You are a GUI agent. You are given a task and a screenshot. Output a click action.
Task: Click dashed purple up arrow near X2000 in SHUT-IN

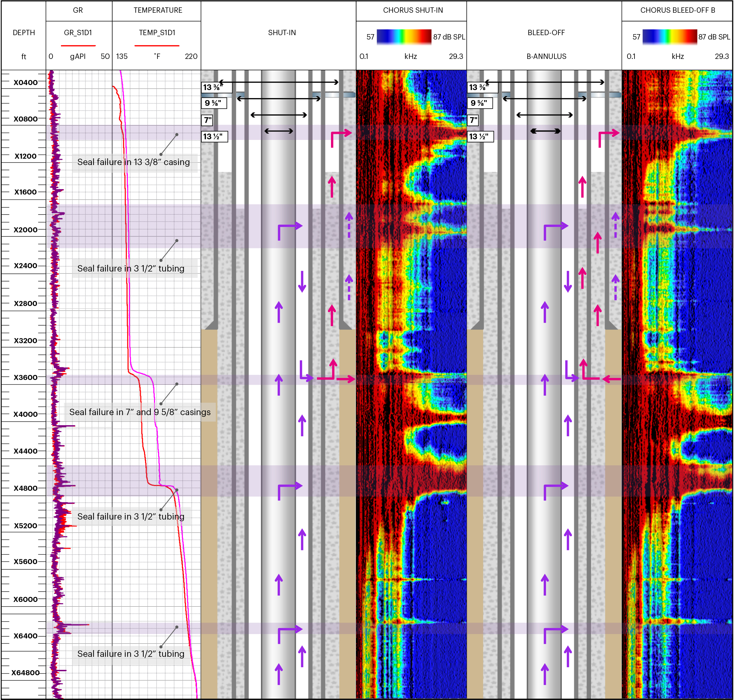pyautogui.click(x=349, y=225)
